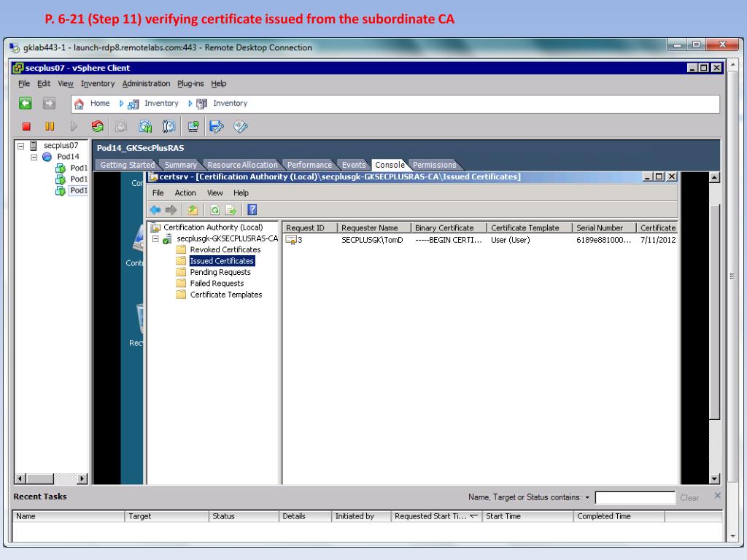747x560 pixels.
Task: Switch to the Permissions tab
Action: [435, 165]
